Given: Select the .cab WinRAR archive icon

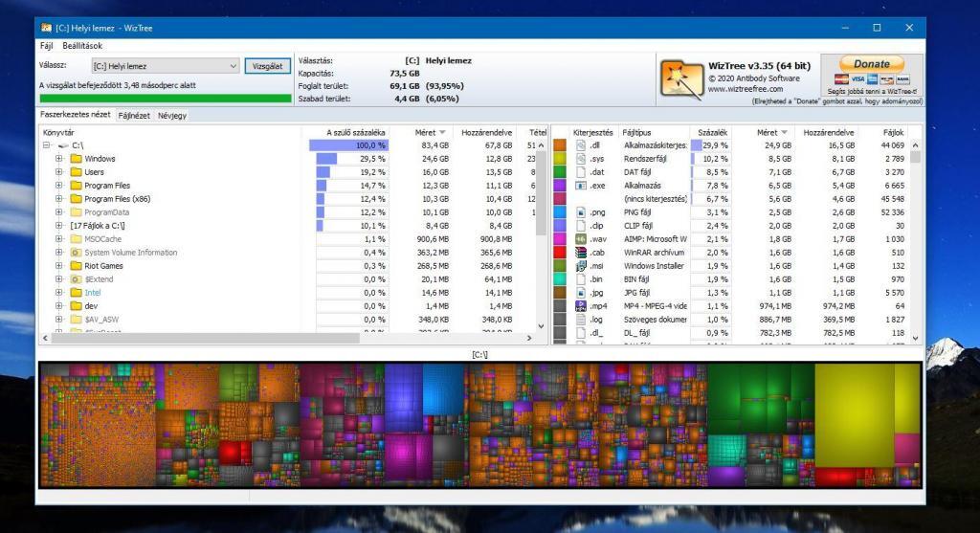Looking at the screenshot, I should coord(581,253).
